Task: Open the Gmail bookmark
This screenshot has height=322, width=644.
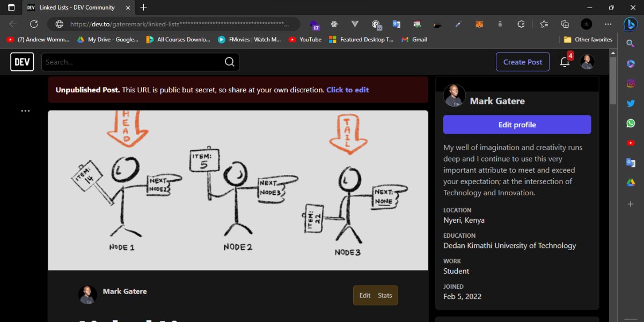Action: coord(414,39)
